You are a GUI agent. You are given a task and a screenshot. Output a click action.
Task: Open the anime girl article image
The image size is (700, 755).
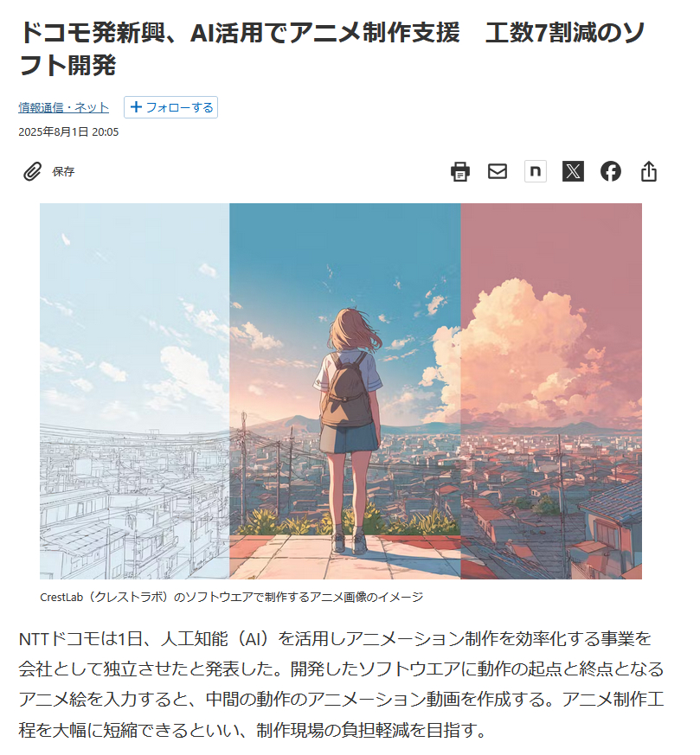(341, 391)
